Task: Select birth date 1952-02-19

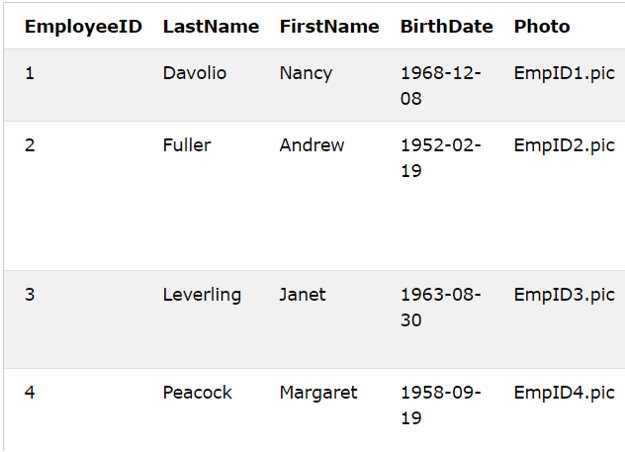Action: tap(441, 158)
